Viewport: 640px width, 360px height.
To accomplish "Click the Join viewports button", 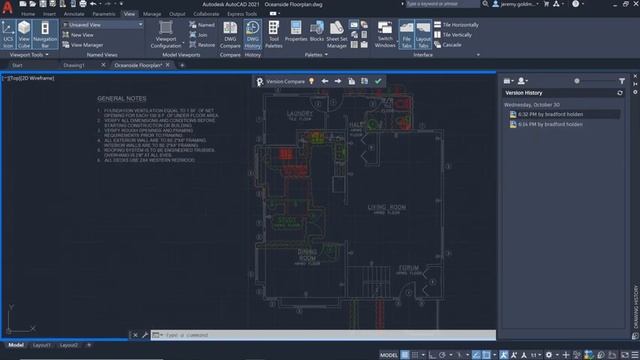I will (x=198, y=35).
